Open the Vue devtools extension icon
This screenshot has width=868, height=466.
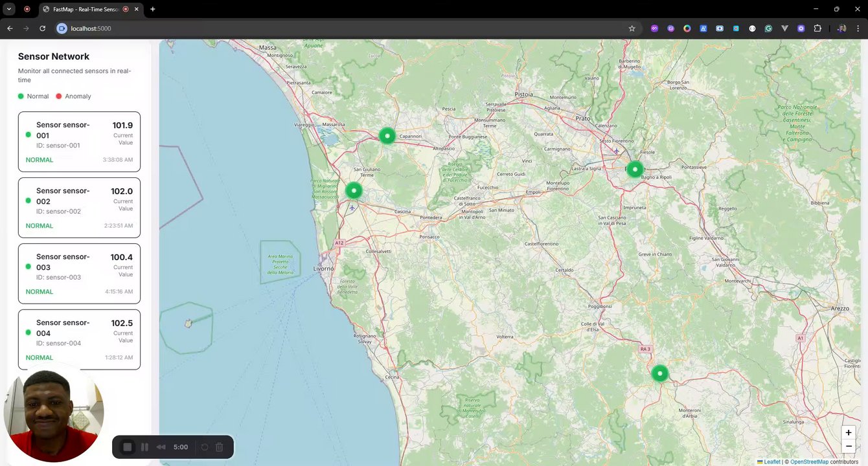pyautogui.click(x=784, y=28)
